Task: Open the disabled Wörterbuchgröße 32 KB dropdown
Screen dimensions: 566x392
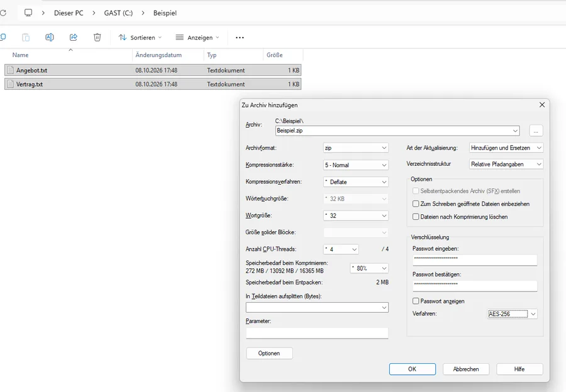Action: 356,199
